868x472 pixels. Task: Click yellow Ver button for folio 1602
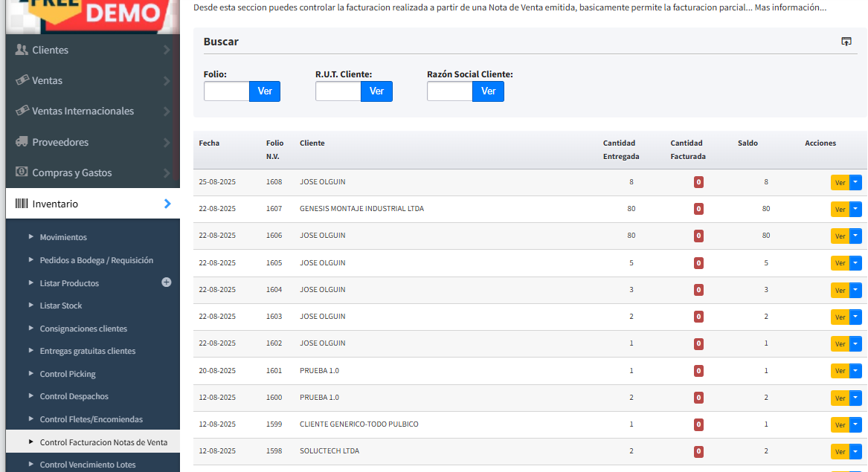[840, 344]
